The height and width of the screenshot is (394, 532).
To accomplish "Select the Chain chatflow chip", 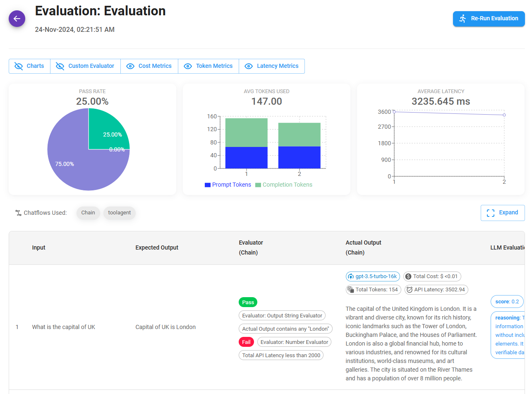I will (88, 213).
